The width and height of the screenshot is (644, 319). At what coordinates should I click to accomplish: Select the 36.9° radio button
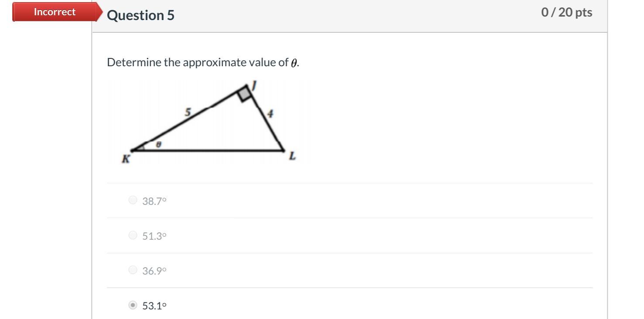133,270
